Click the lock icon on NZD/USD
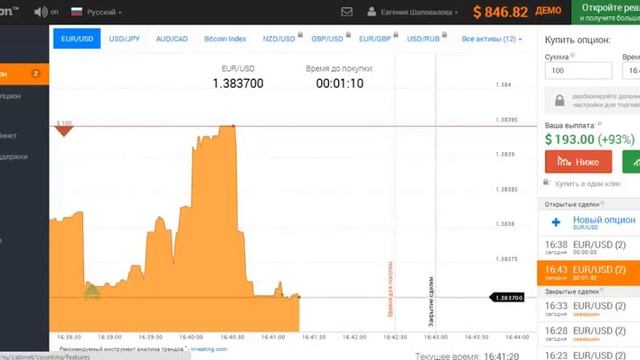 point(300,35)
